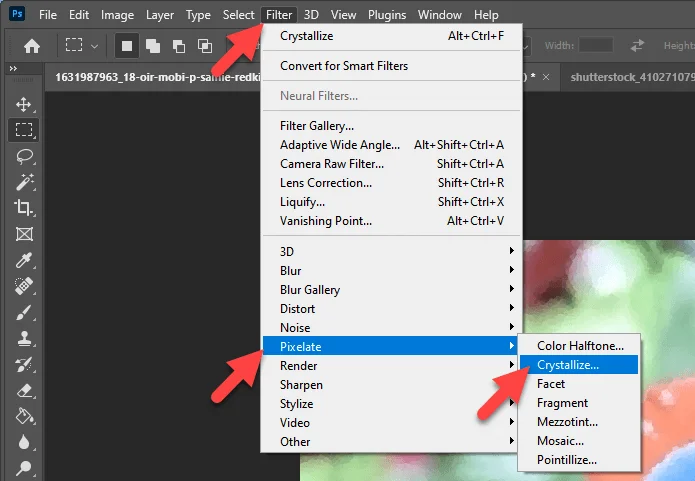
Task: Open the Layer menu
Action: [160, 15]
